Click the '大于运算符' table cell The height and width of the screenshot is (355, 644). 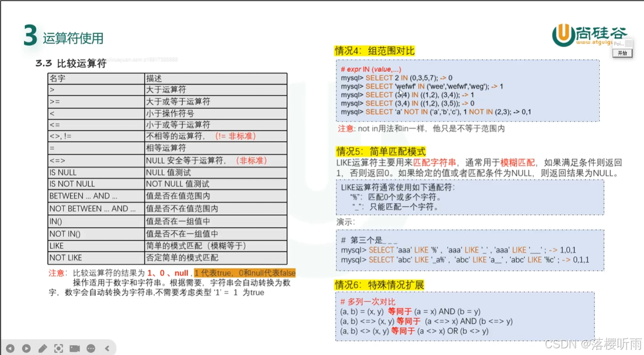click(x=216, y=90)
